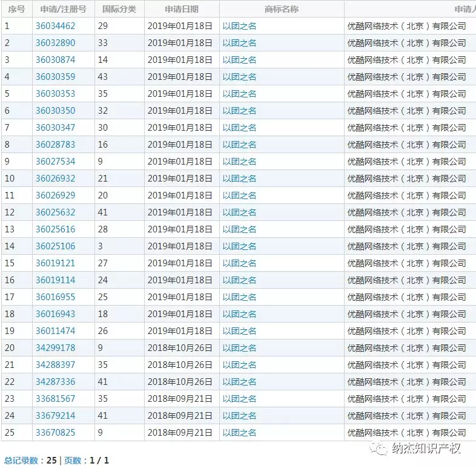Viewport: 476px width, 469px height.
Task: Open last row number 33670825
Action: (55, 433)
